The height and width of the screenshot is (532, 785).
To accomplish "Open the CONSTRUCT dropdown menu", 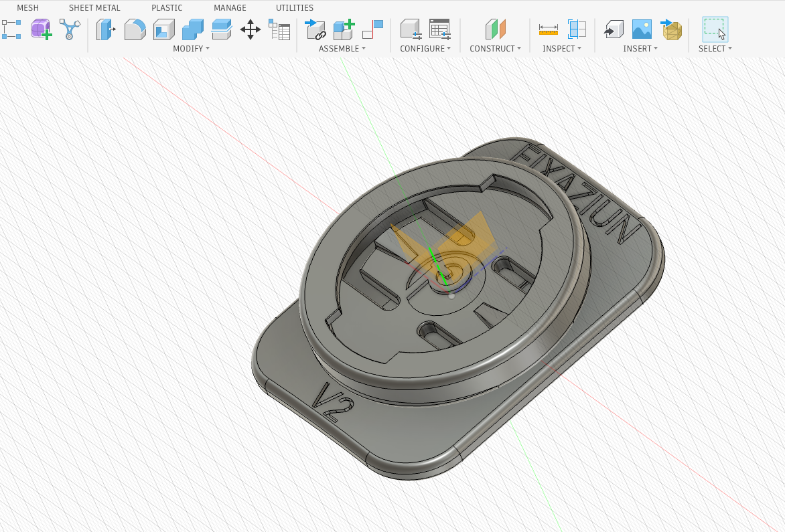I will (495, 49).
